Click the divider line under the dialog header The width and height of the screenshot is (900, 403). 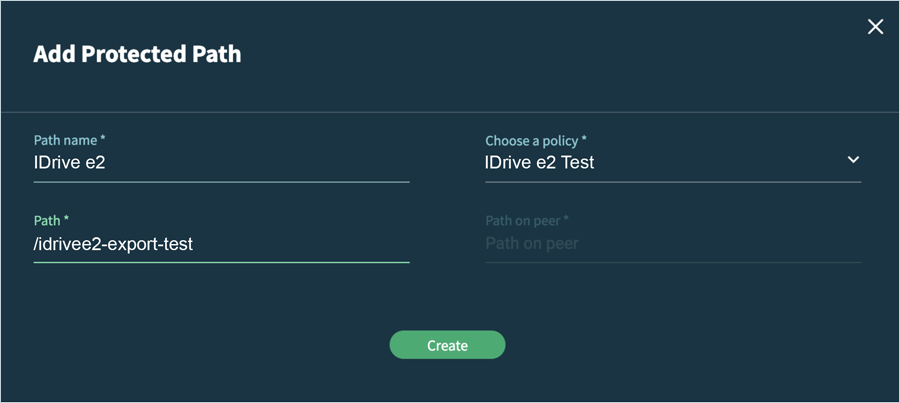tap(450, 111)
